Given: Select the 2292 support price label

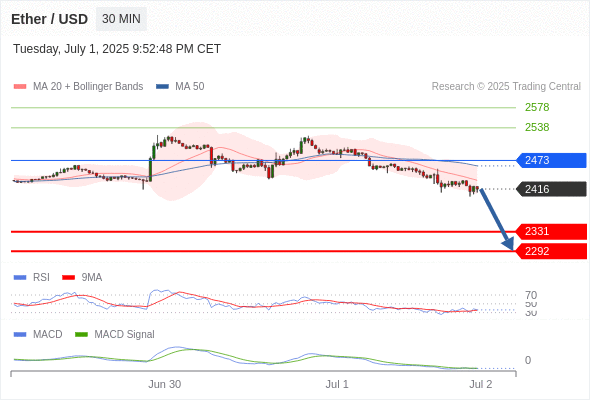Looking at the screenshot, I should pos(551,251).
